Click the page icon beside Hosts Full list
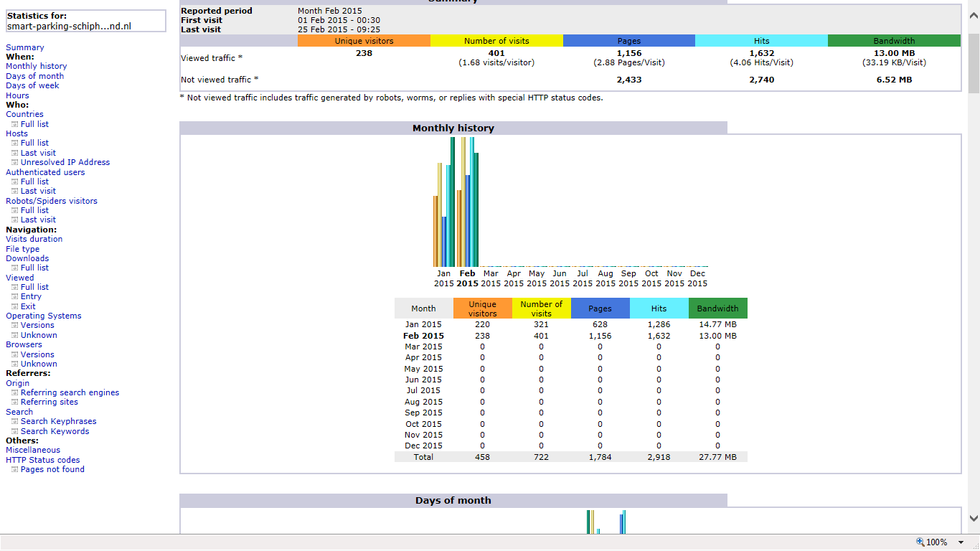This screenshot has width=980, height=551. [x=14, y=143]
